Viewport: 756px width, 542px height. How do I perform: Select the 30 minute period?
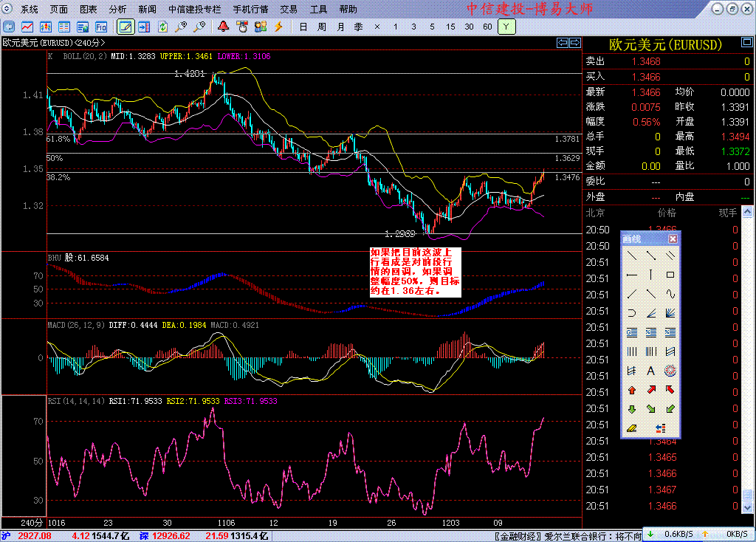[x=469, y=27]
